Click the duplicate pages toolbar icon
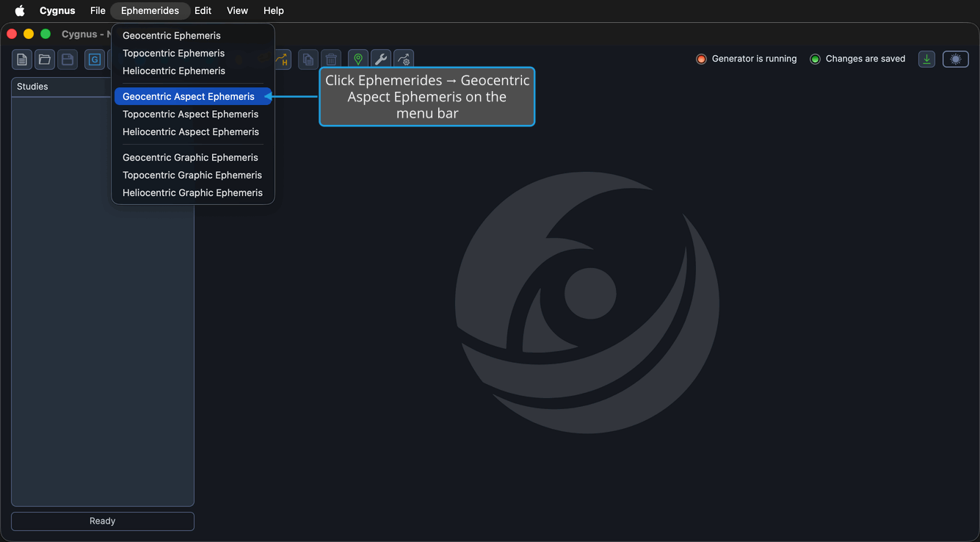The width and height of the screenshot is (980, 542). click(308, 59)
